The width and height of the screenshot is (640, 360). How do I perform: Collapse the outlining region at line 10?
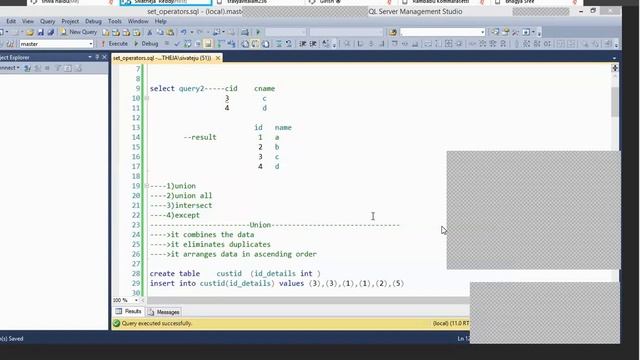[x=147, y=98]
